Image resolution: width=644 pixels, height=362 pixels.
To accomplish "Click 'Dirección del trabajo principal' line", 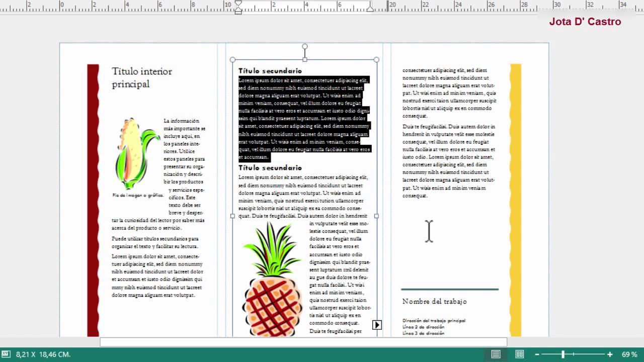I will coord(434,320).
